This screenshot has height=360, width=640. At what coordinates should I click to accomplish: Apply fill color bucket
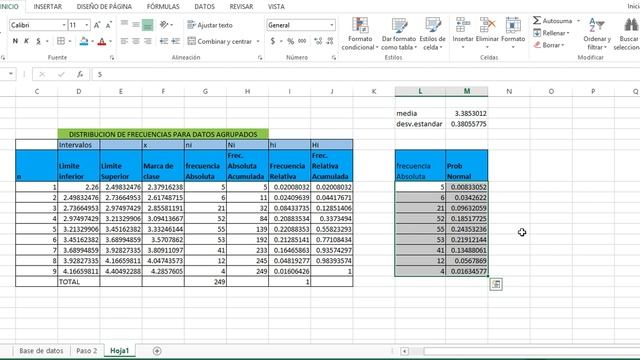point(84,41)
